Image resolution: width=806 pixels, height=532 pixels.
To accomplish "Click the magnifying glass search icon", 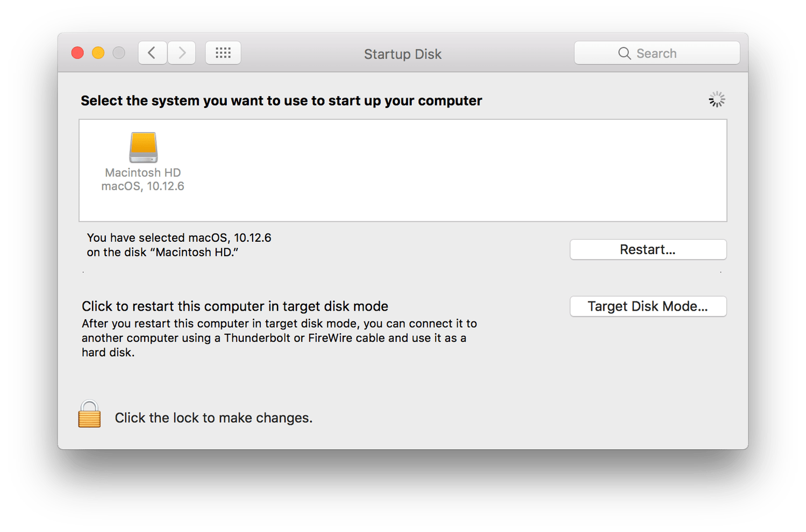I will click(x=624, y=53).
